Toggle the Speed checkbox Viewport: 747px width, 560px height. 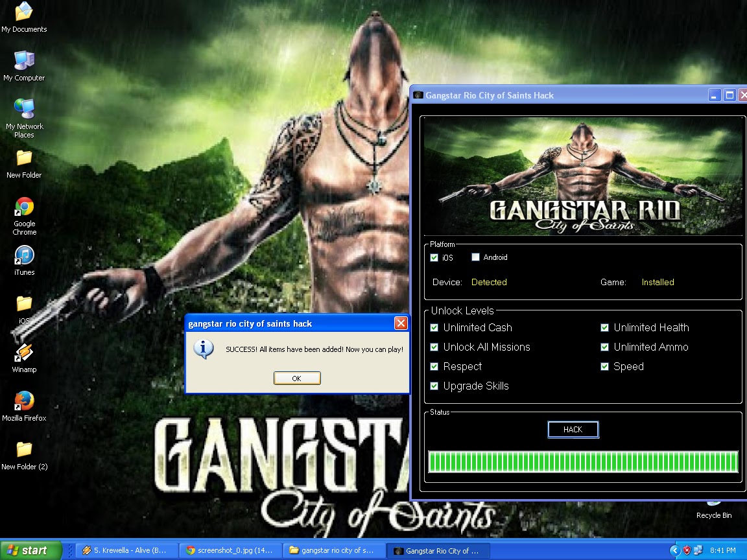click(x=604, y=367)
